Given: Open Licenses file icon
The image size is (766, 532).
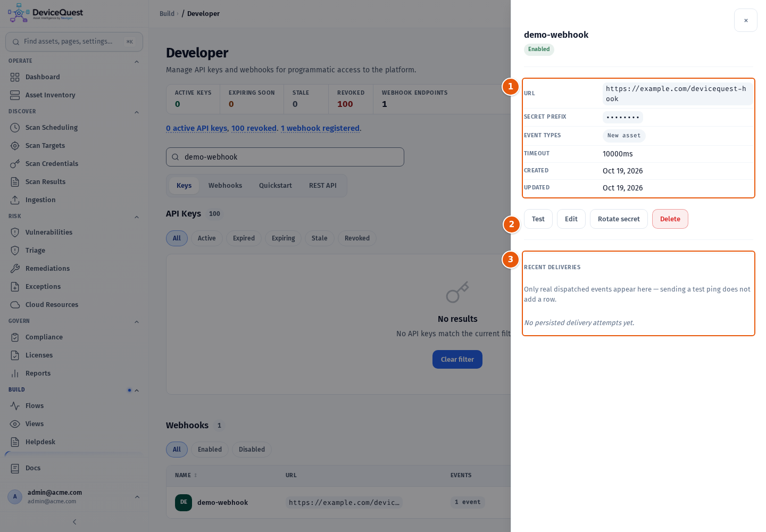Looking at the screenshot, I should click(x=15, y=355).
